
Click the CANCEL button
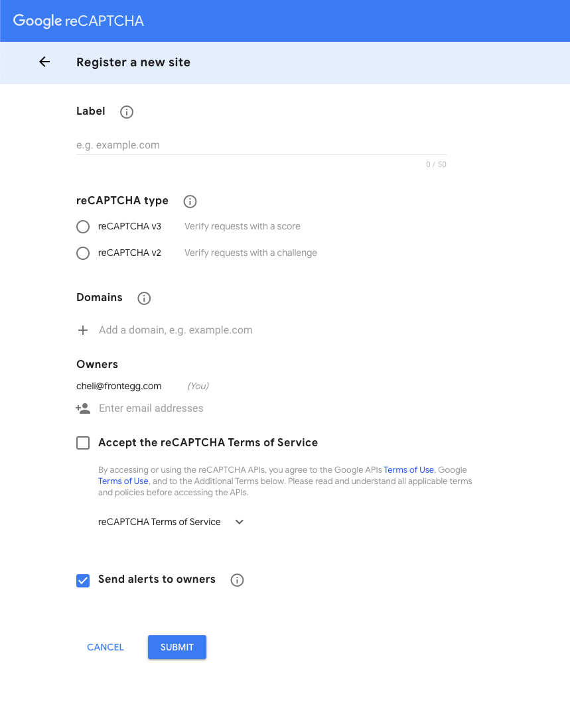[106, 647]
